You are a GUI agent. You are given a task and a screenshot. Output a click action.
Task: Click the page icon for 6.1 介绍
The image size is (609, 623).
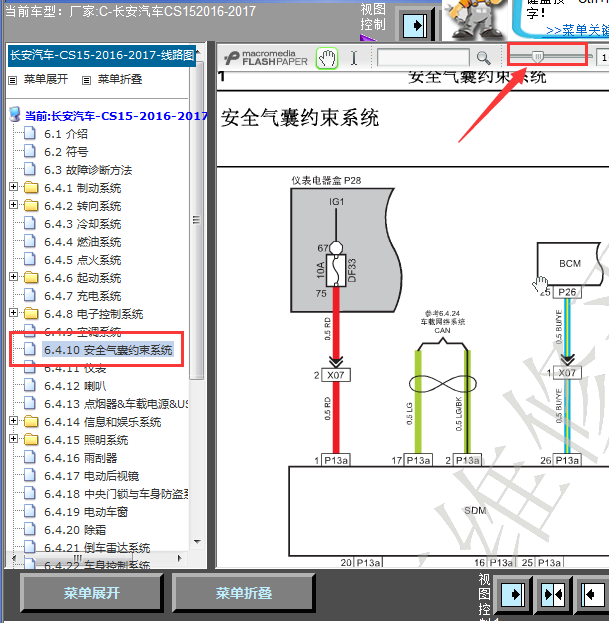[30, 133]
